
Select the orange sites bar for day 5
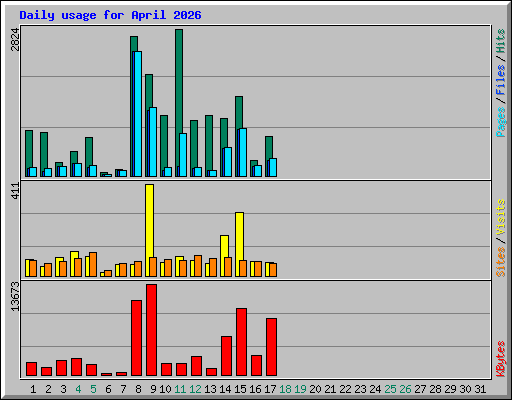[93, 264]
